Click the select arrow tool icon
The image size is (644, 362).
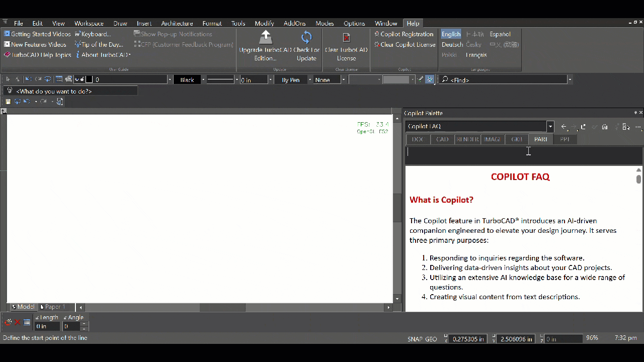point(8,79)
